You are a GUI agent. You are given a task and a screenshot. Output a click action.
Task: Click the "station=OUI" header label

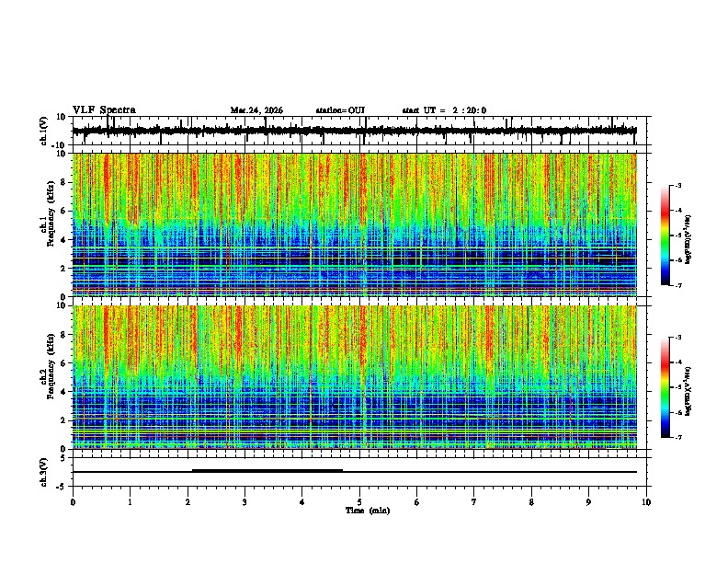pyautogui.click(x=340, y=110)
